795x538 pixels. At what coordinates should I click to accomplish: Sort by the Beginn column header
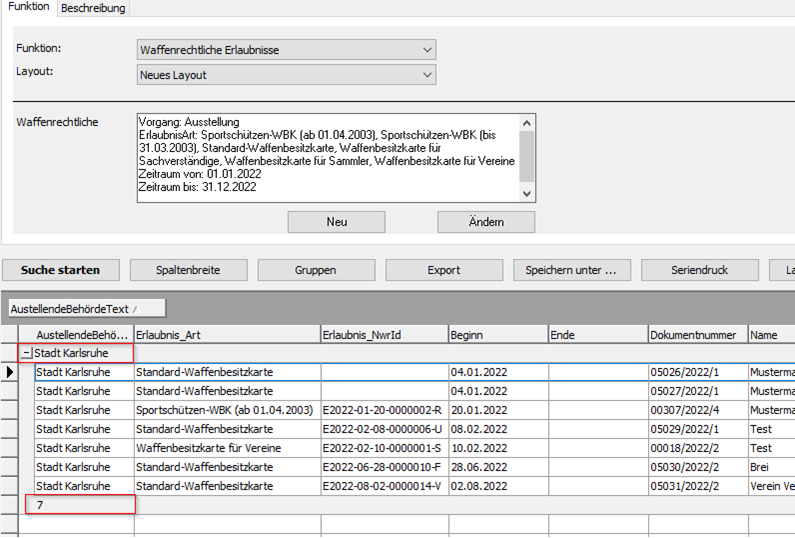(497, 335)
